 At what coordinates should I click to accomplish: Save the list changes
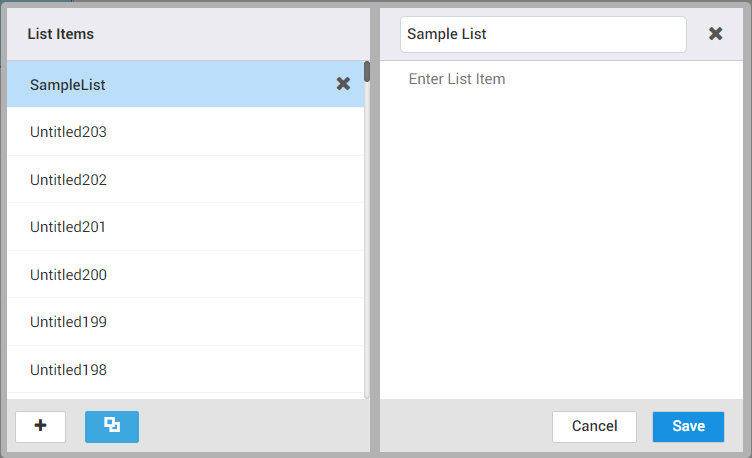point(688,426)
